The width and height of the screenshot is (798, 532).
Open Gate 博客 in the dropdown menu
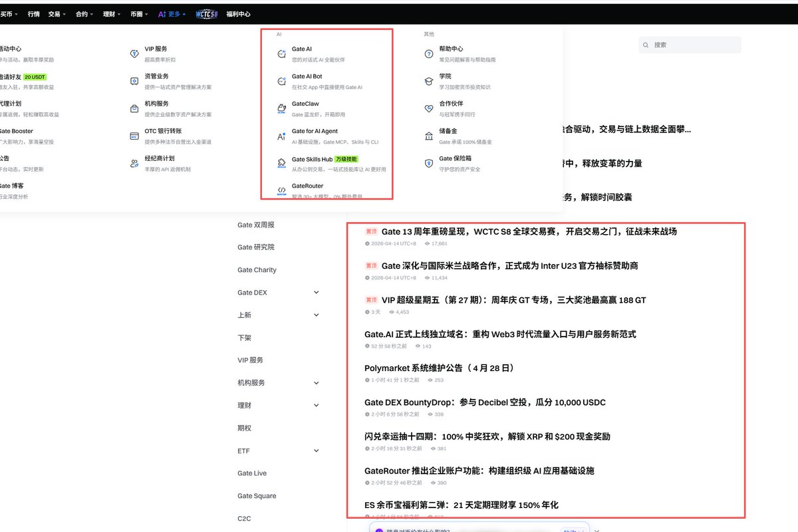click(x=12, y=186)
